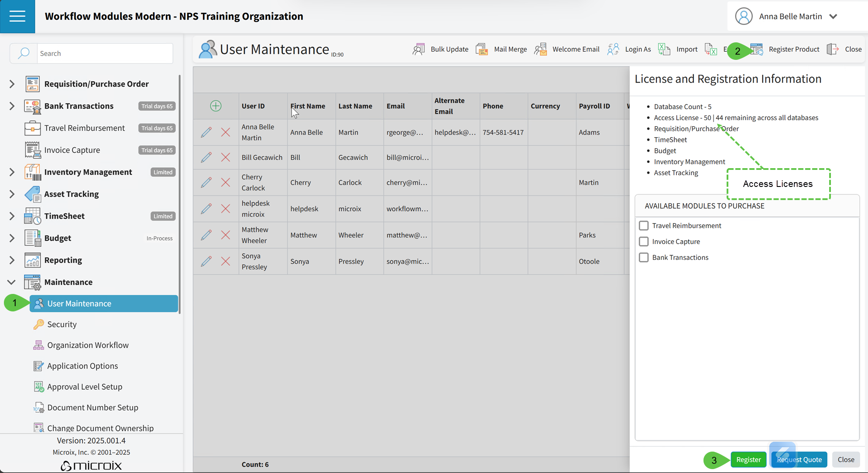This screenshot has height=473, width=868.
Task: Open the Anna Belle Martin user dropdown
Action: [x=833, y=16]
